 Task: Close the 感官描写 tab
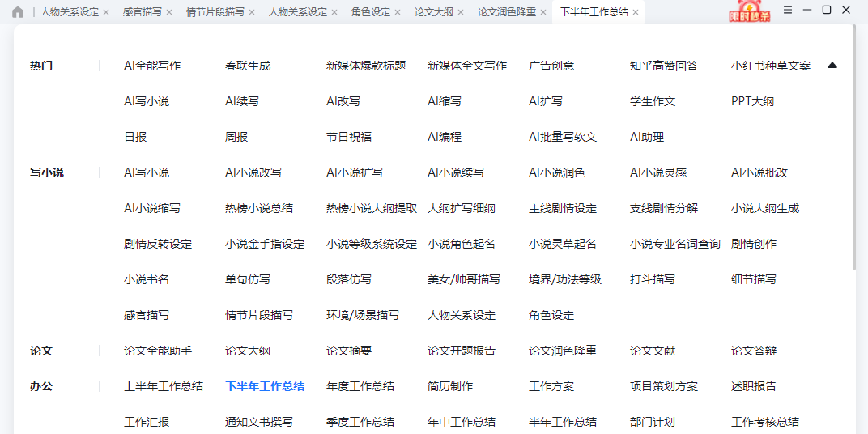[169, 13]
